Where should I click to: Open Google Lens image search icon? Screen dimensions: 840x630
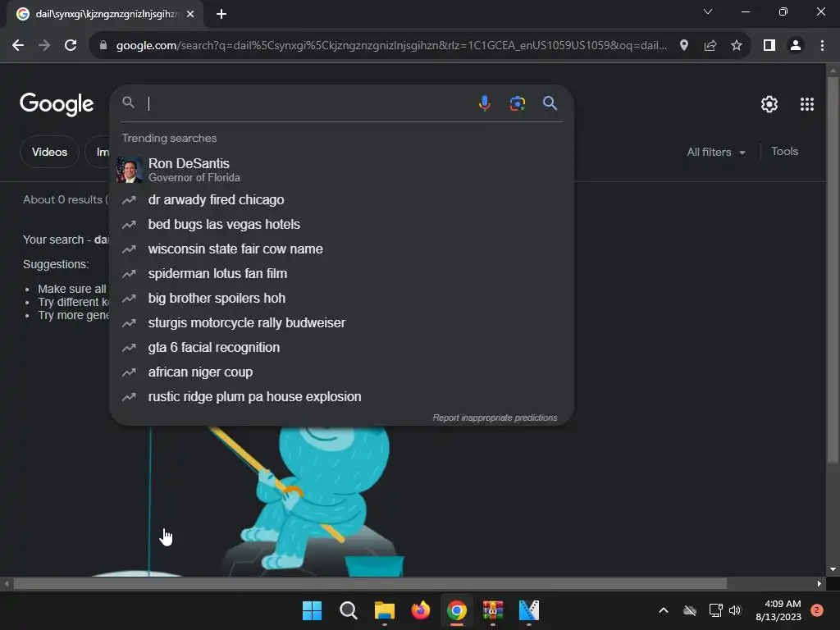pos(517,103)
